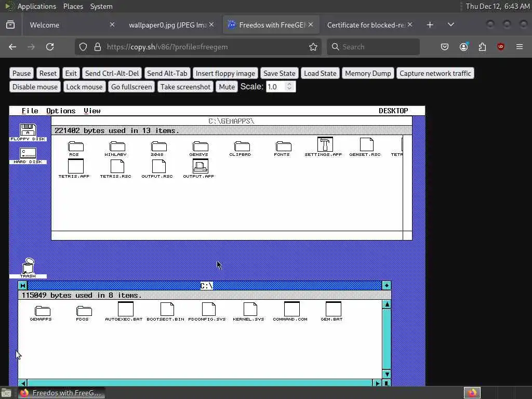
Task: Toggle the Disable mouse button
Action: pos(35,87)
